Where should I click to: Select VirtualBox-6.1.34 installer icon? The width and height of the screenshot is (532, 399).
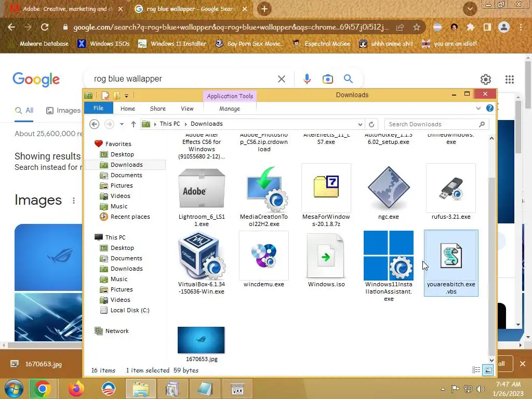[202, 255]
